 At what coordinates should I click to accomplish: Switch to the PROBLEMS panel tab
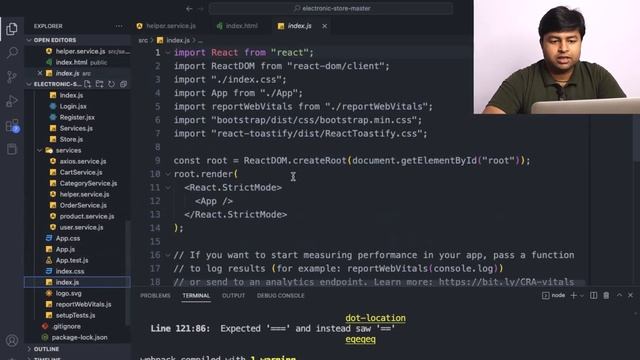pos(155,296)
